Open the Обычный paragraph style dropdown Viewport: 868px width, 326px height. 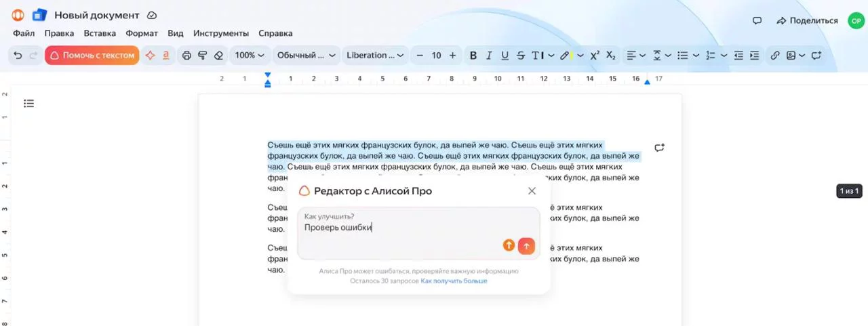[x=306, y=56]
